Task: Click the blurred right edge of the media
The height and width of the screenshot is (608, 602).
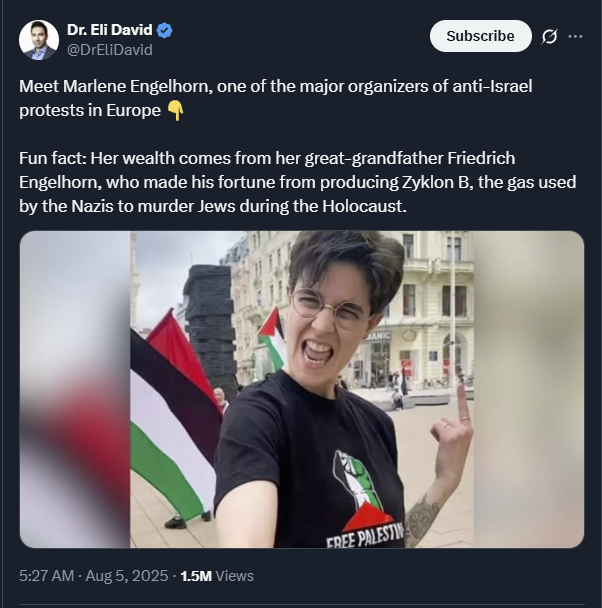Action: coord(529,389)
